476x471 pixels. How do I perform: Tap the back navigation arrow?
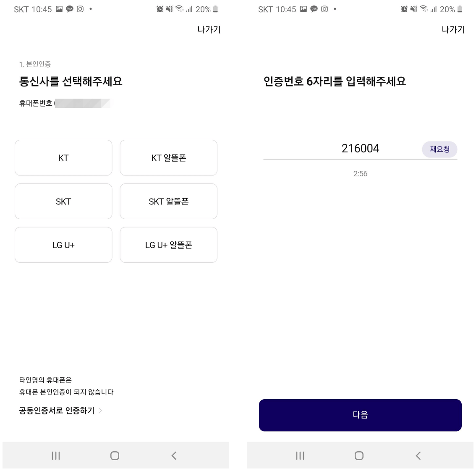tap(174, 455)
